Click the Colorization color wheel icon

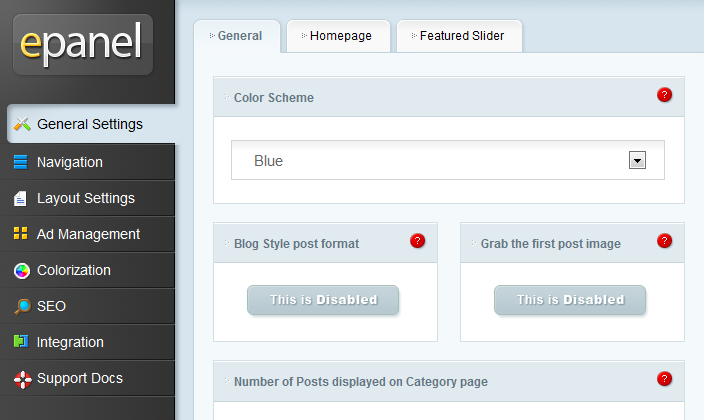click(x=22, y=270)
